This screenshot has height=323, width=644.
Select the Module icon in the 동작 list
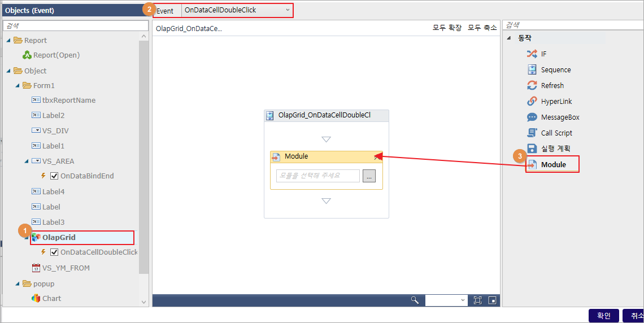click(532, 164)
